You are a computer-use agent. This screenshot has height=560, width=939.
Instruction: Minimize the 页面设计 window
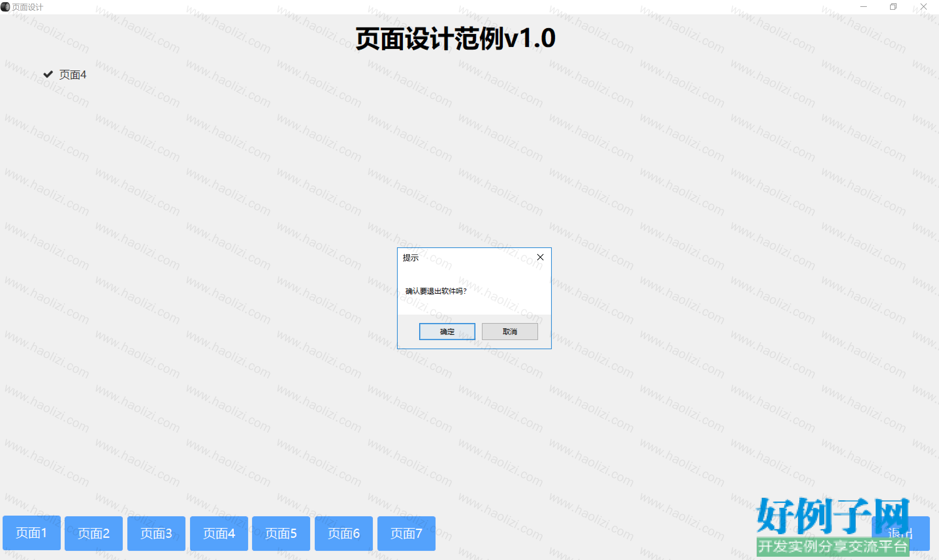click(863, 7)
